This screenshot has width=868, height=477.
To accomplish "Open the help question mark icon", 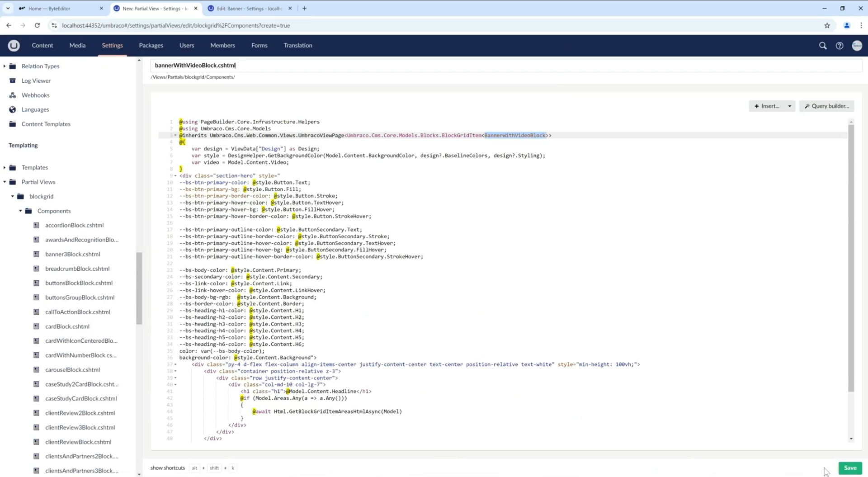I will [840, 46].
